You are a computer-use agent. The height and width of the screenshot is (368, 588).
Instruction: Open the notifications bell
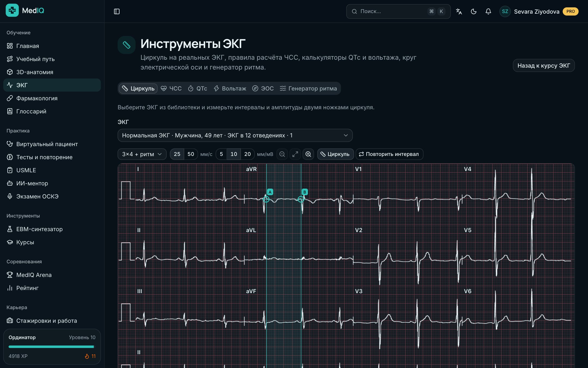[488, 11]
